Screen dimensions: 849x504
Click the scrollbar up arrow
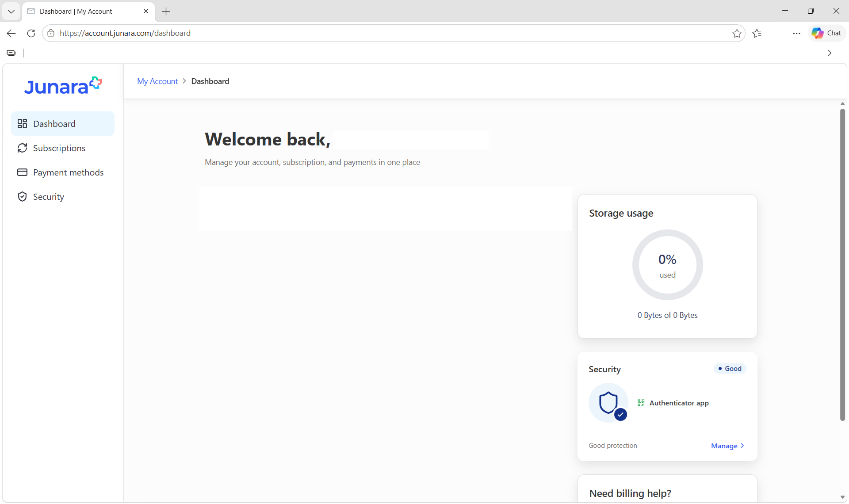click(x=842, y=104)
